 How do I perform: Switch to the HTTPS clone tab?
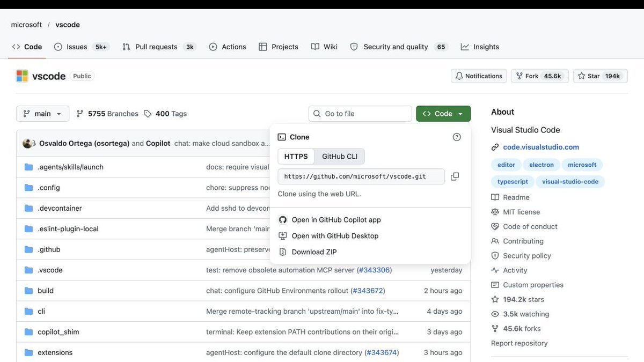(296, 157)
